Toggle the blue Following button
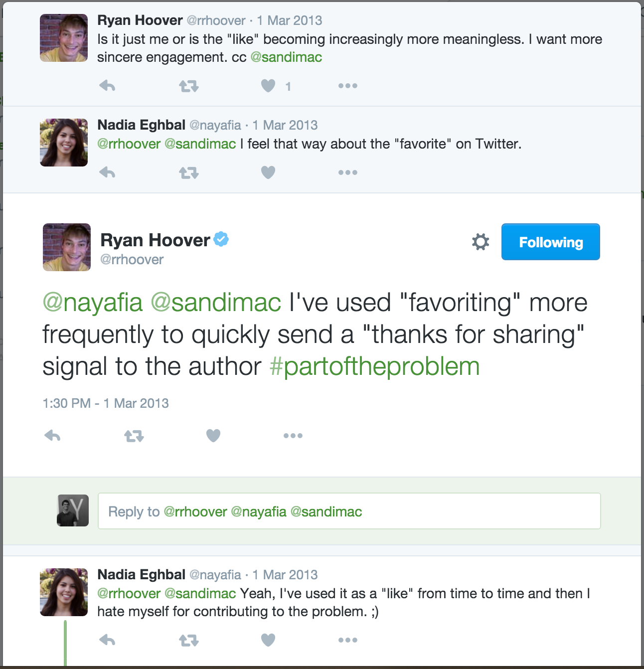The image size is (644, 669). 551,242
